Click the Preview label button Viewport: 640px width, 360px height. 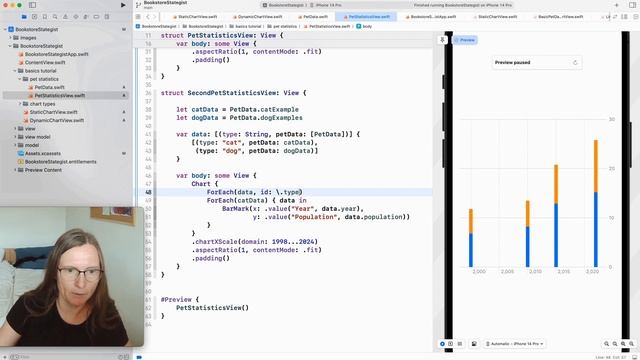[x=465, y=40]
